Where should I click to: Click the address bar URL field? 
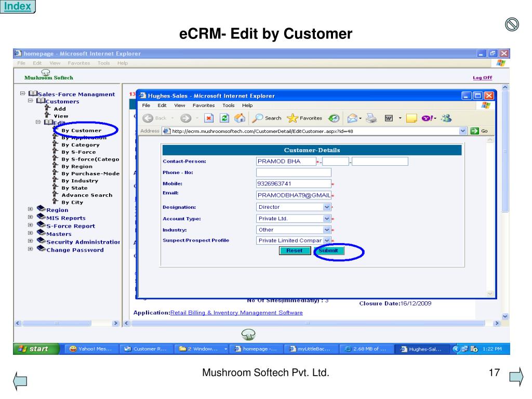tap(311, 131)
